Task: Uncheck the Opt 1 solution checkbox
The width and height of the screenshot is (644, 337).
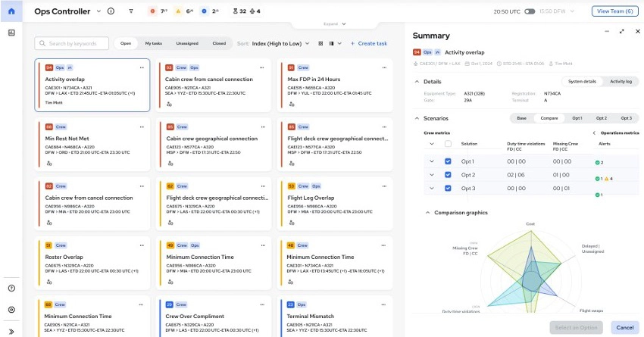Action: (448, 161)
